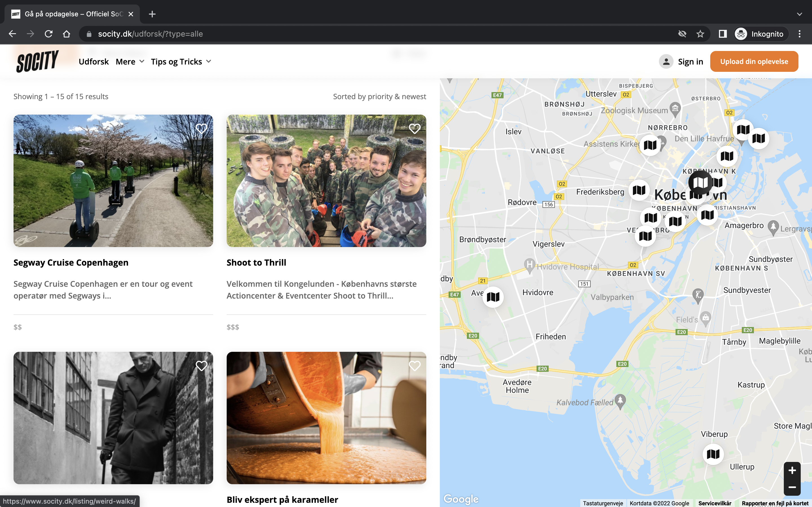Open the tab search chevron
This screenshot has width=812, height=507.
(x=799, y=14)
